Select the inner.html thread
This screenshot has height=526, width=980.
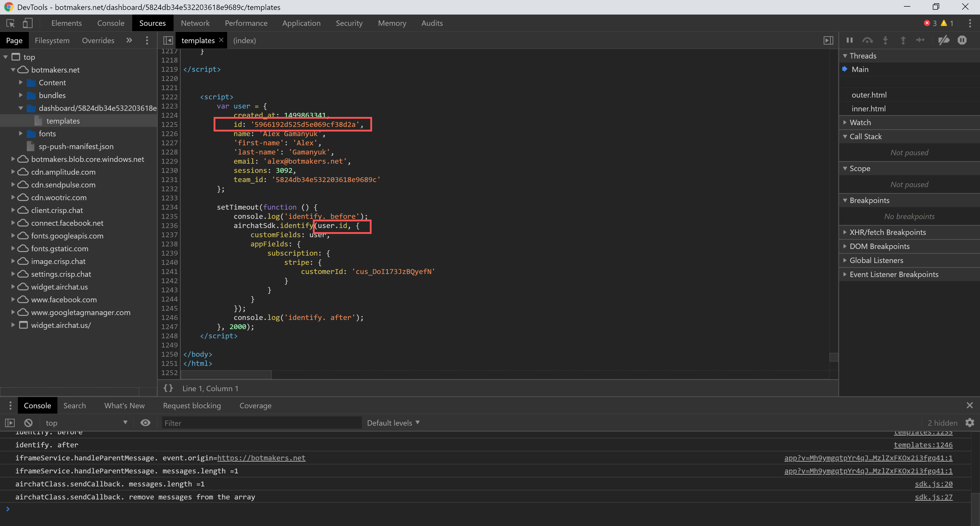coord(910,109)
